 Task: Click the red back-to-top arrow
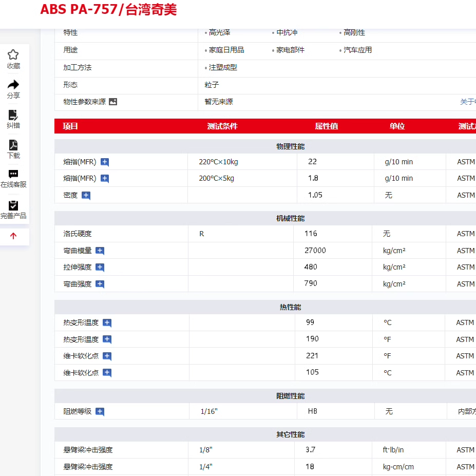[x=13, y=236]
